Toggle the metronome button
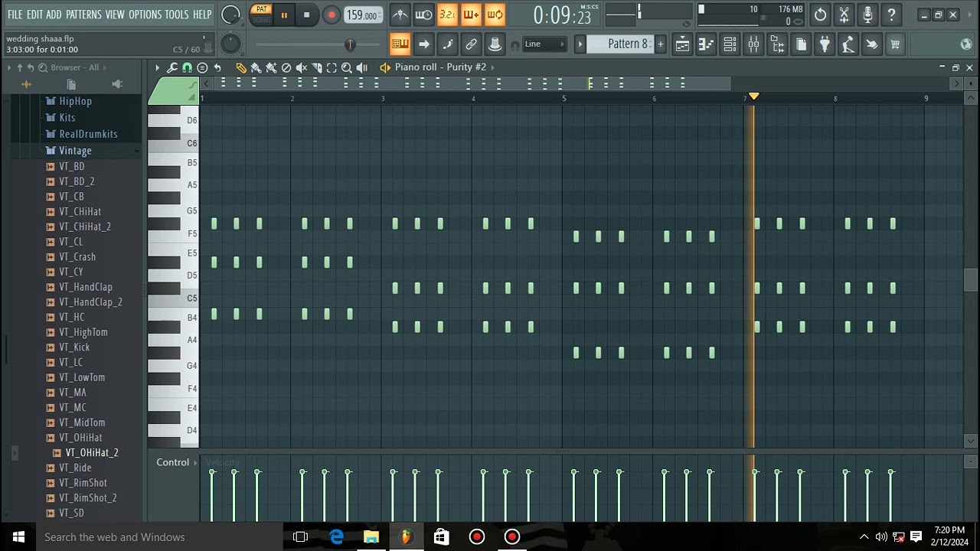This screenshot has width=980, height=551. pyautogui.click(x=400, y=15)
